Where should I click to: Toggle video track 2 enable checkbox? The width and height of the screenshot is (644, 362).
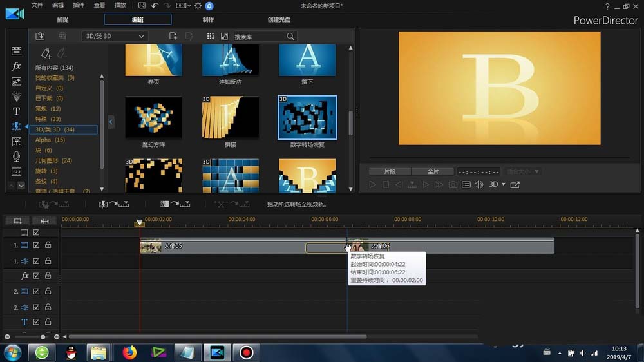point(36,291)
